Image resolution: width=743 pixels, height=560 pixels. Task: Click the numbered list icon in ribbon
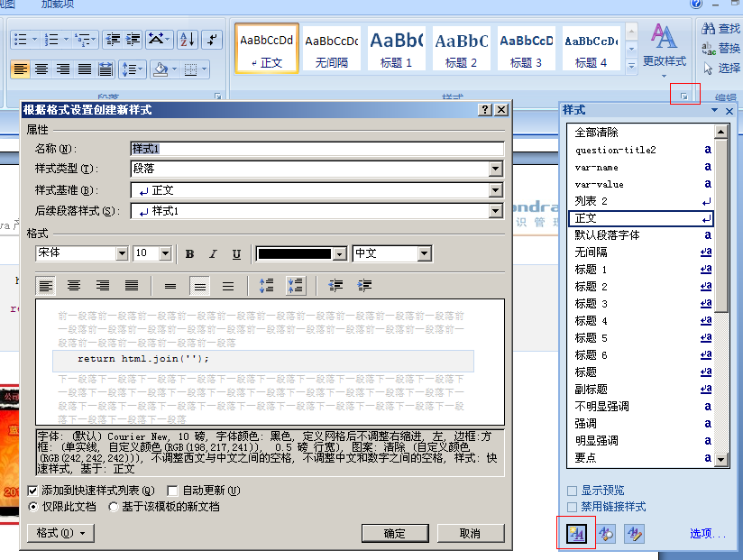51,40
